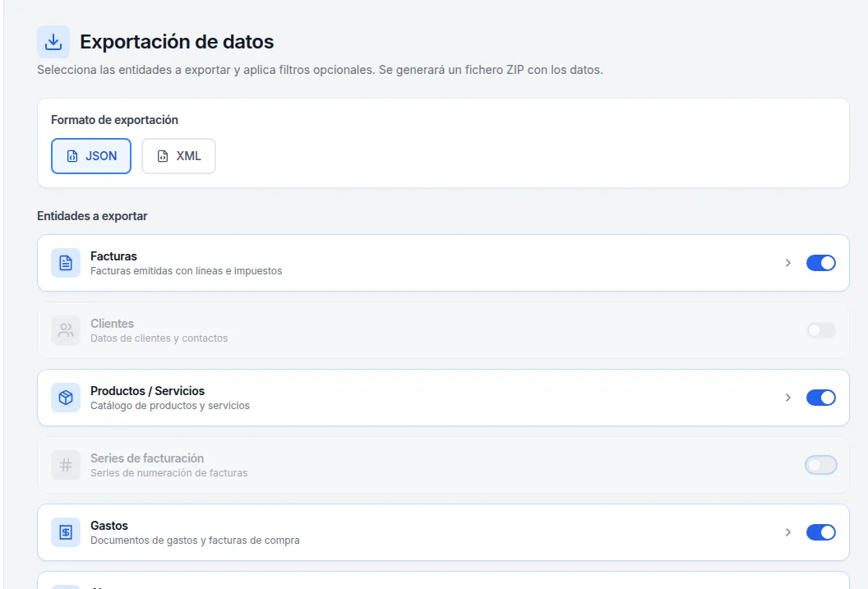Screen dimensions: 868x589
Task: Select the Gastos entity card
Action: [411, 532]
